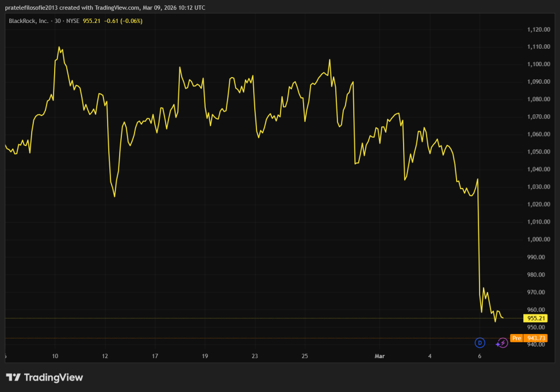560x392 pixels.
Task: Click the TradingView logo icon
Action: [13, 377]
